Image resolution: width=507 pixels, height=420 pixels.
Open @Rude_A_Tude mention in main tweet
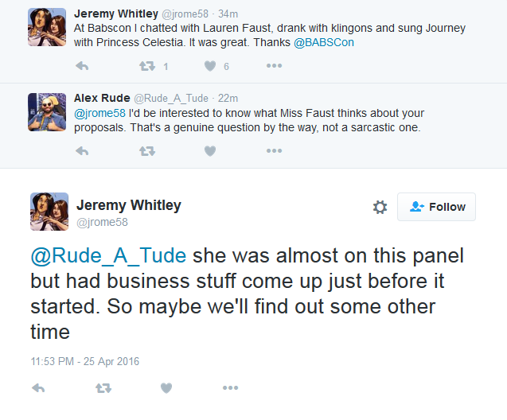point(108,255)
